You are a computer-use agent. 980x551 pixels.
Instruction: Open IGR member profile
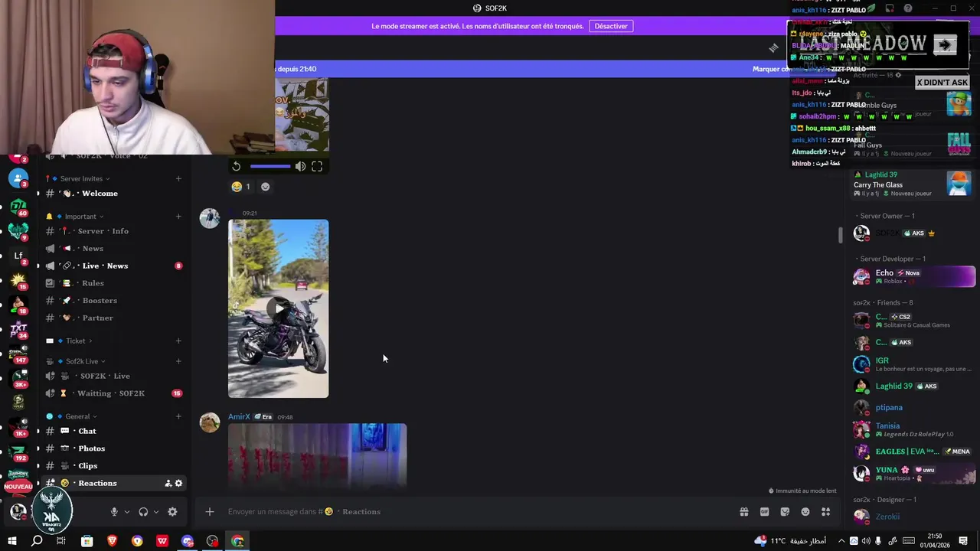tap(914, 364)
